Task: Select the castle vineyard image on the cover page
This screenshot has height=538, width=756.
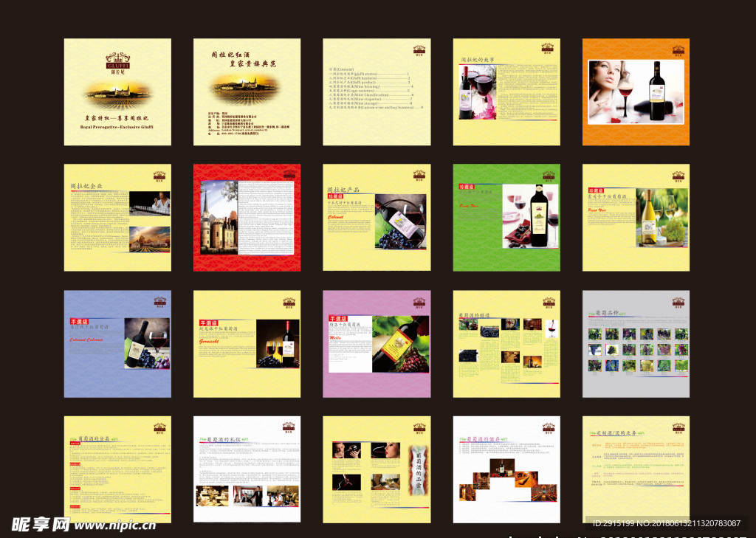Action: pos(118,94)
